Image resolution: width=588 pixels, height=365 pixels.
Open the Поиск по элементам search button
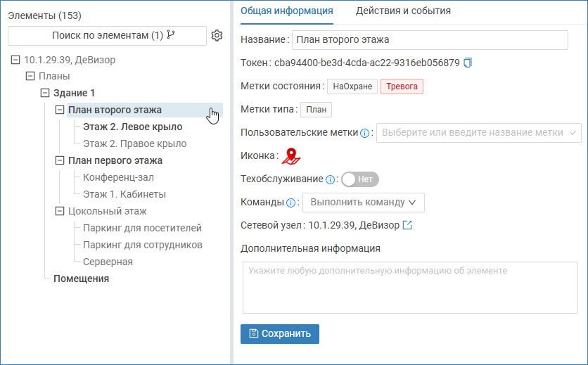107,36
